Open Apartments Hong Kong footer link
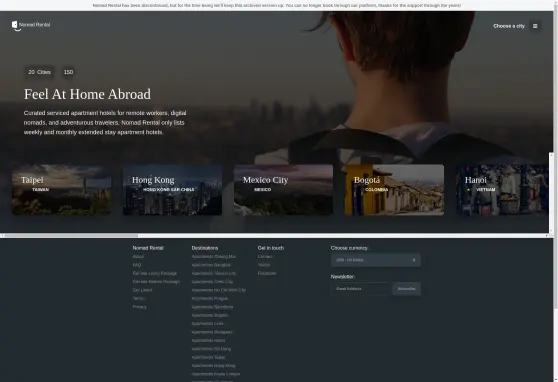Screen dimensions: 558x382 click(x=213, y=366)
